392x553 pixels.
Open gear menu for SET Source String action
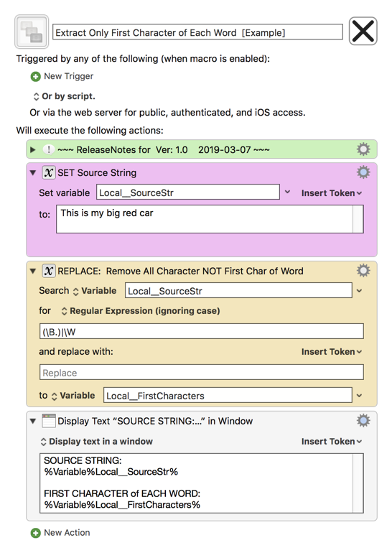coord(363,172)
